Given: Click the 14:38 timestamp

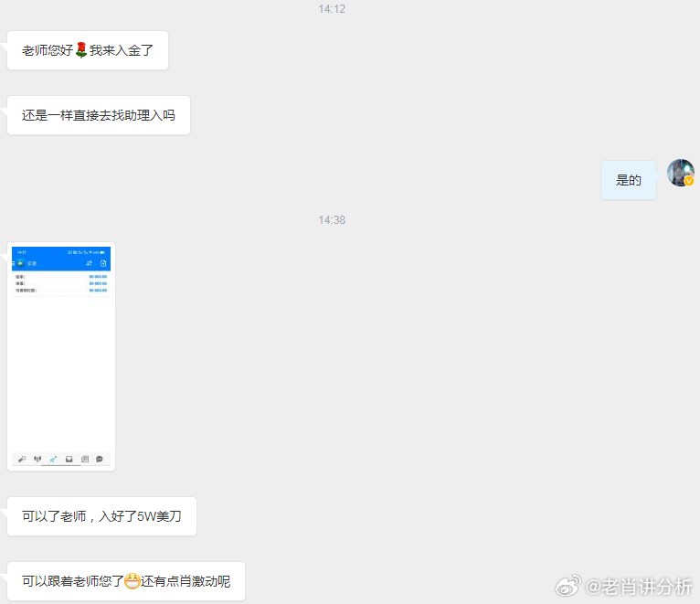Looking at the screenshot, I should click(332, 220).
